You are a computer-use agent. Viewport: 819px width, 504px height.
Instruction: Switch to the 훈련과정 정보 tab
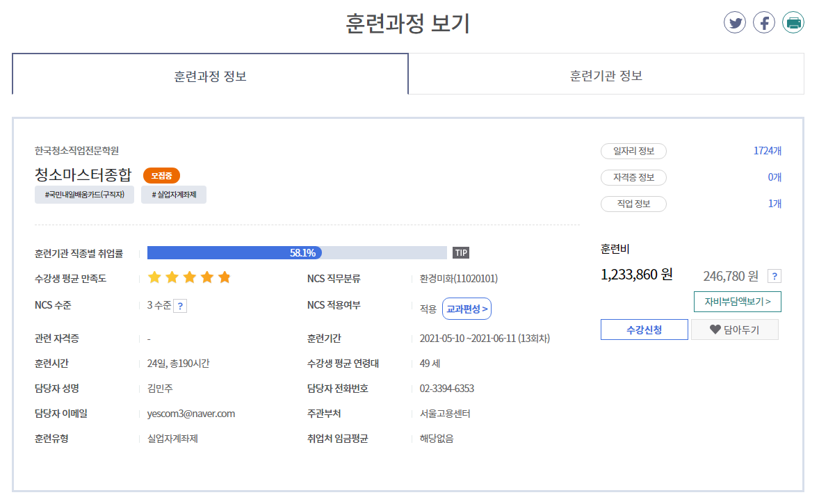210,74
